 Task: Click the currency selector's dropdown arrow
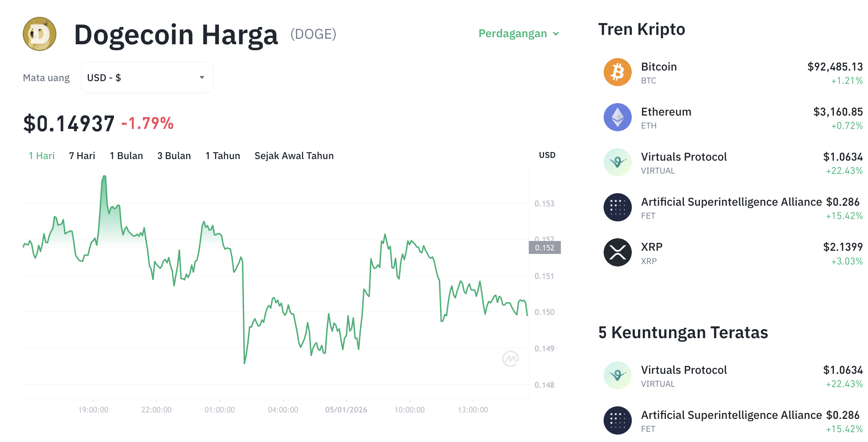tap(202, 78)
